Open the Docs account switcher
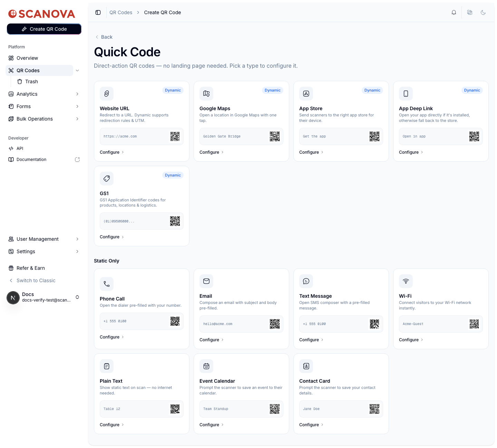 (44, 297)
